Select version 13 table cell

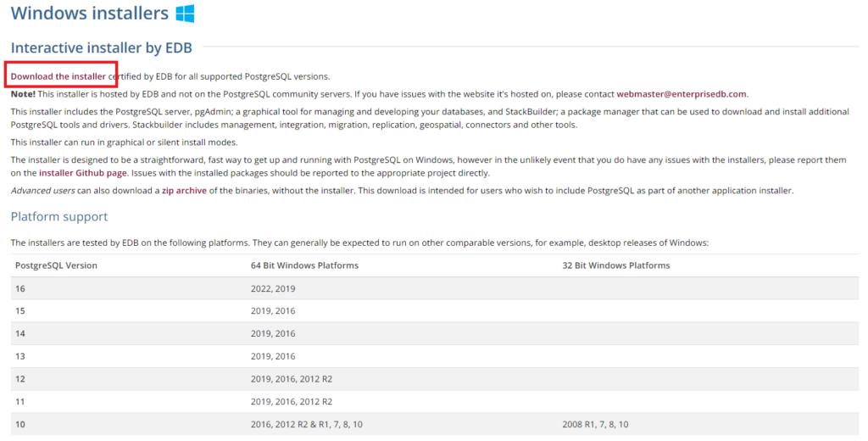pyautogui.click(x=20, y=356)
